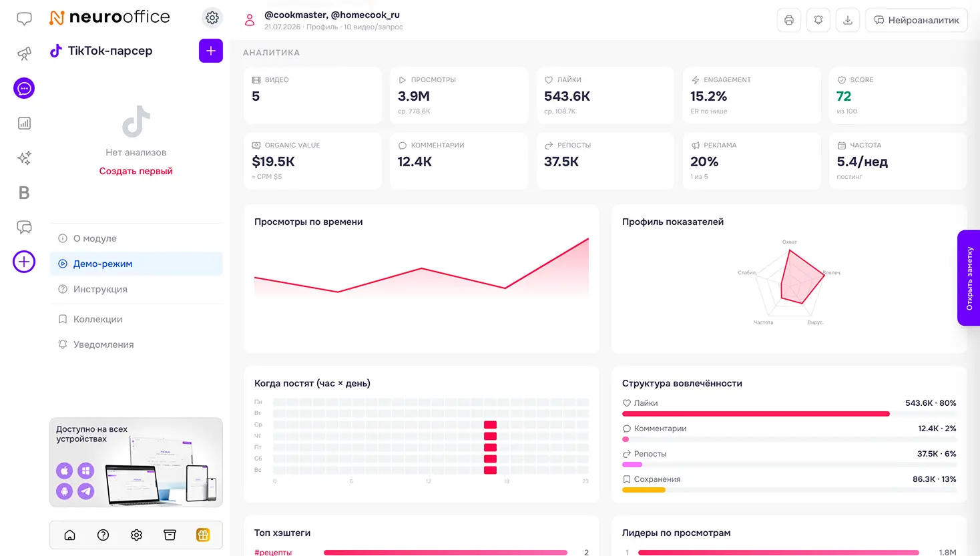Click the print icon in header

(789, 20)
